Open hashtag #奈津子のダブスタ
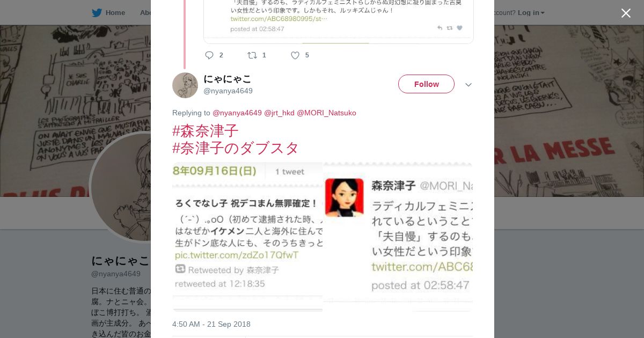The width and height of the screenshot is (644, 338). coord(236,148)
